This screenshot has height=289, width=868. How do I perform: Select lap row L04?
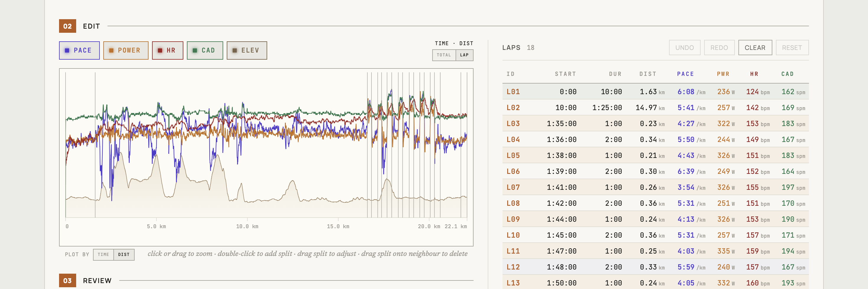coord(655,139)
